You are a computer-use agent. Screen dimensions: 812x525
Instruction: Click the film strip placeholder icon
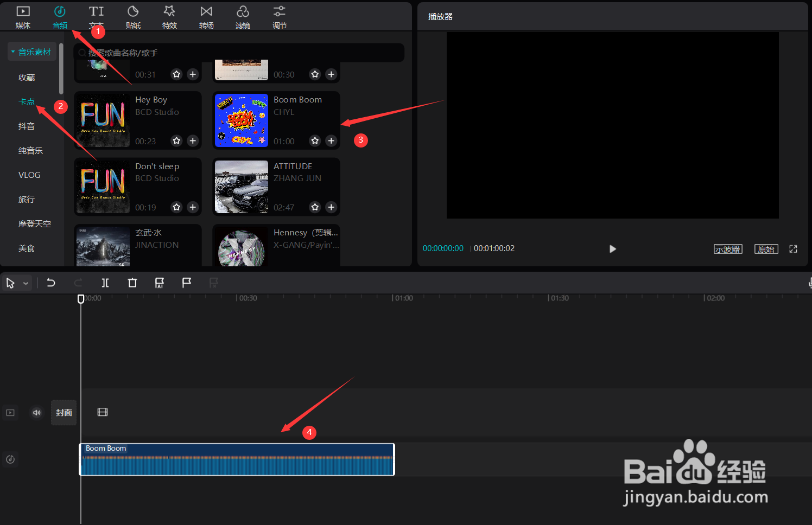tap(103, 412)
